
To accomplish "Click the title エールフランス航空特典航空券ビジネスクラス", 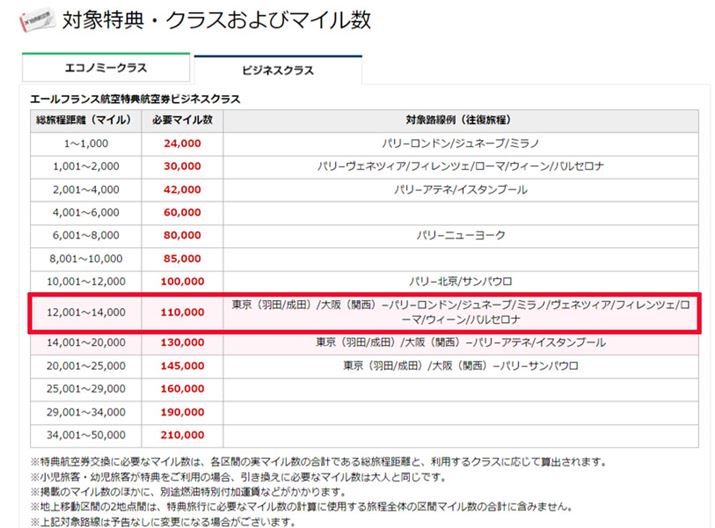I will pos(135,99).
